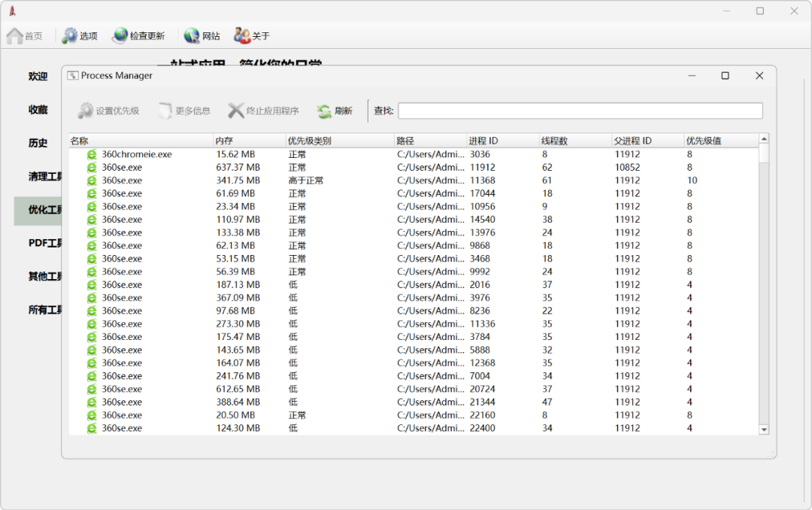Sort by 路径 column header
This screenshot has height=510, width=812.
[x=431, y=141]
